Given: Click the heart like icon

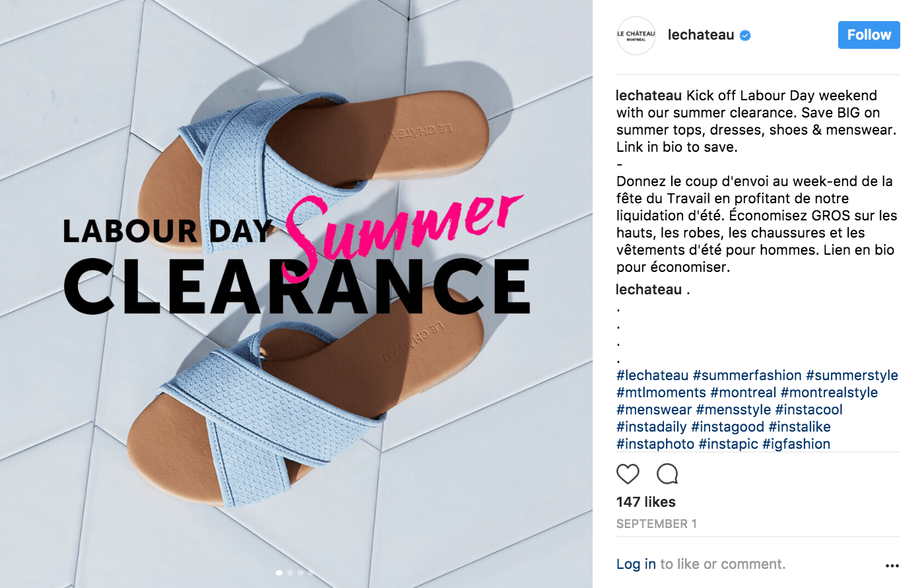Looking at the screenshot, I should (x=628, y=474).
